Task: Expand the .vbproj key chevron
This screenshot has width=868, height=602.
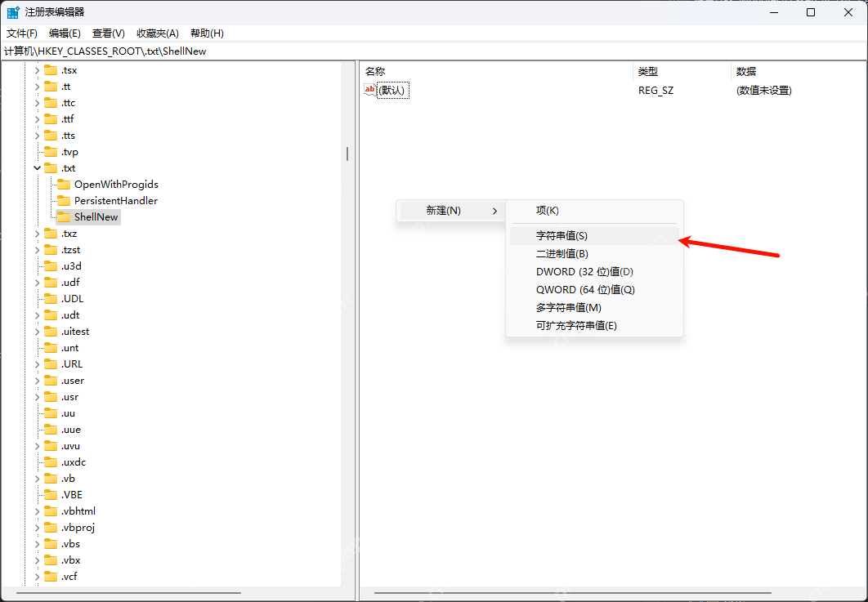Action: click(37, 528)
